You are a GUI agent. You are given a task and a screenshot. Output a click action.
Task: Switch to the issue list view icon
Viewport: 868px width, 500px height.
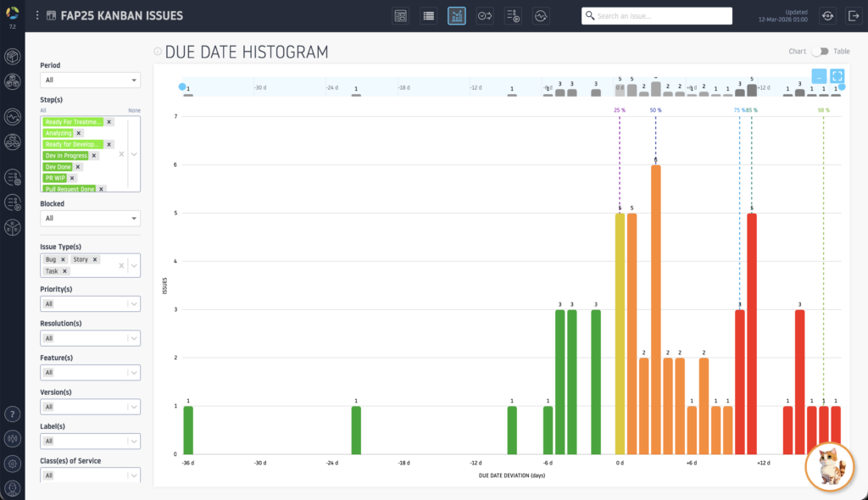(428, 16)
